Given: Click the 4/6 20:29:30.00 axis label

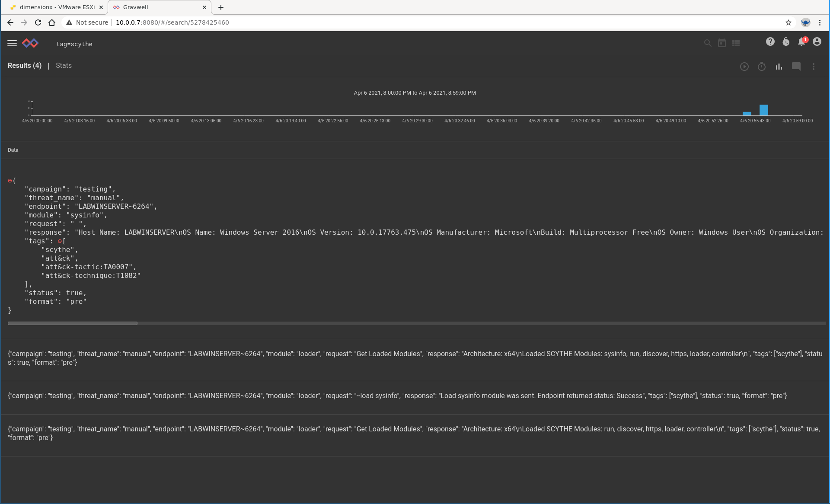Looking at the screenshot, I should (x=417, y=121).
